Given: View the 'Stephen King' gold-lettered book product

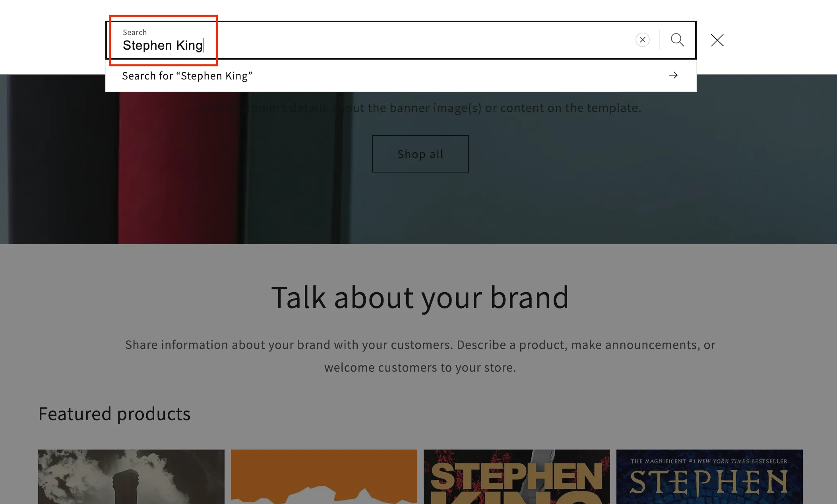Looking at the screenshot, I should point(516,477).
